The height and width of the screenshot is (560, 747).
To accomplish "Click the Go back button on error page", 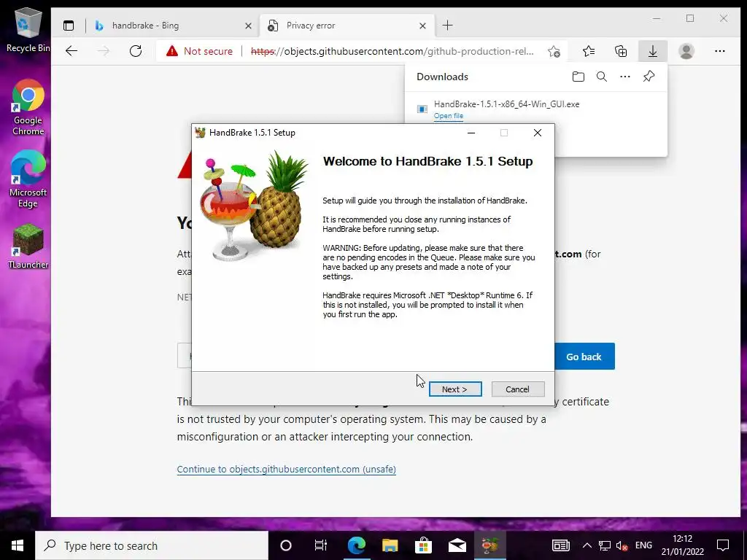I will [584, 356].
